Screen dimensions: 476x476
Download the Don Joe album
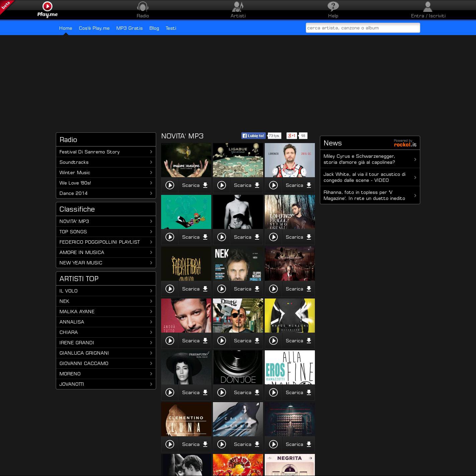(x=247, y=392)
